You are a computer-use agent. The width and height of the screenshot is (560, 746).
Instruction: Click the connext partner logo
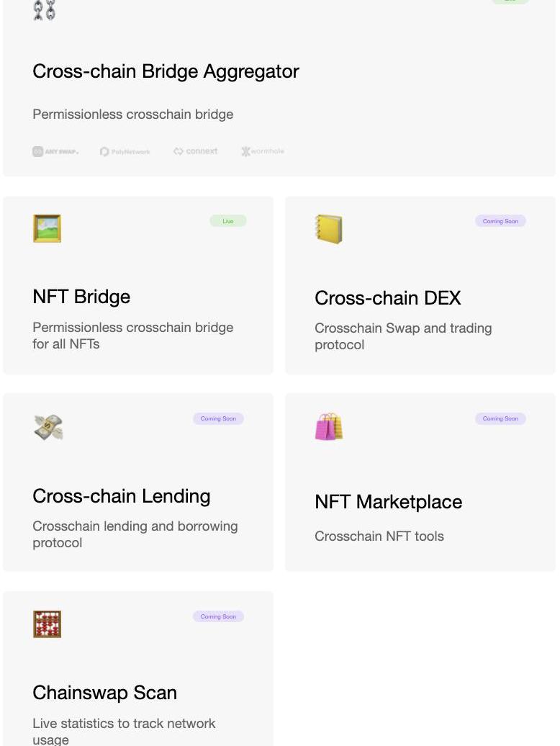pyautogui.click(x=195, y=151)
